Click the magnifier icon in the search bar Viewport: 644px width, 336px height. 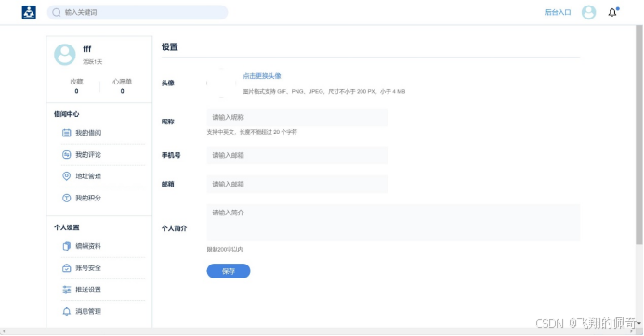click(x=57, y=12)
